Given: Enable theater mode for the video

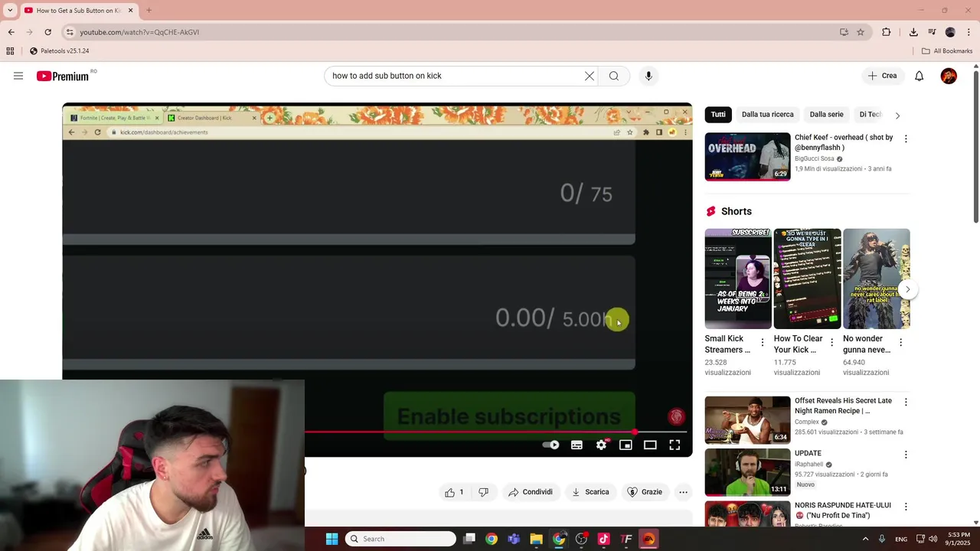Looking at the screenshot, I should tap(650, 445).
